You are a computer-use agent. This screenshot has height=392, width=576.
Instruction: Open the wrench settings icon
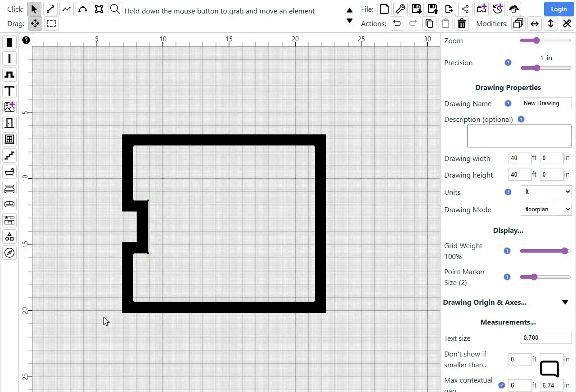click(x=400, y=9)
